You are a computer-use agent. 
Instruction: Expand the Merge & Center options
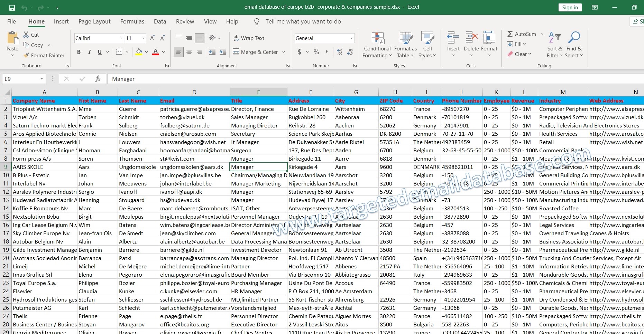[x=284, y=52]
